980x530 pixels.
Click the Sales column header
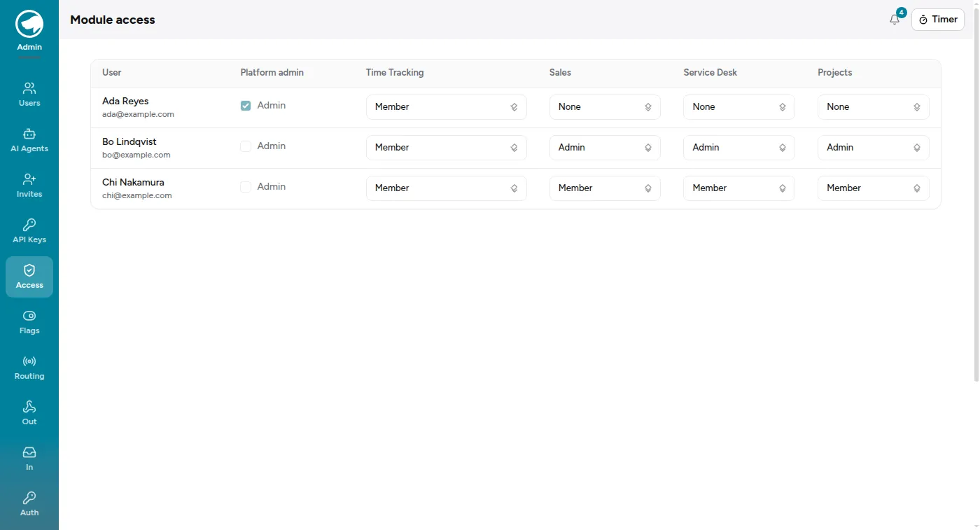click(x=560, y=73)
